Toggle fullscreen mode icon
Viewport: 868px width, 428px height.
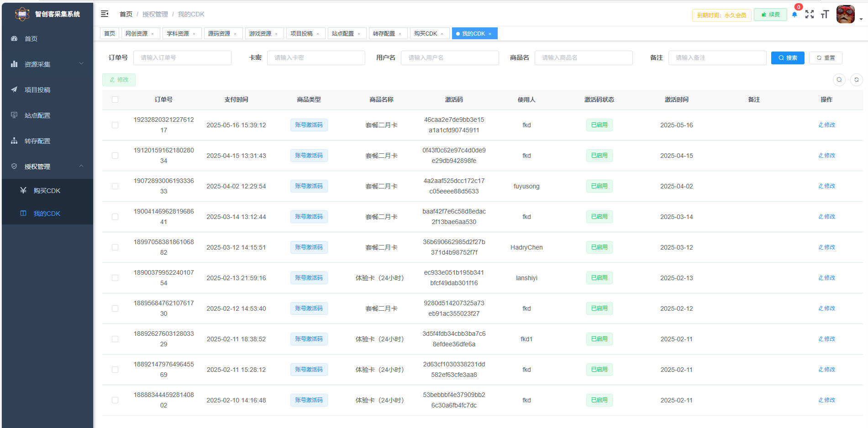click(810, 15)
